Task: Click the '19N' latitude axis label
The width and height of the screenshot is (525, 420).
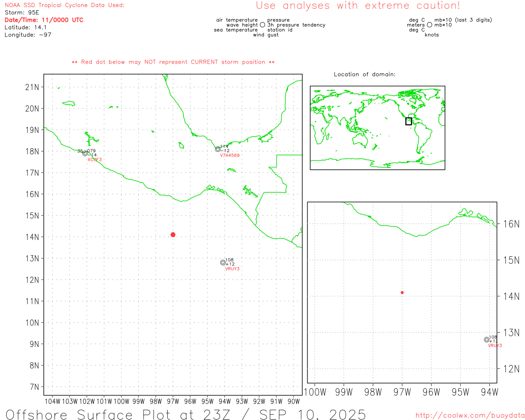Action: (x=32, y=130)
